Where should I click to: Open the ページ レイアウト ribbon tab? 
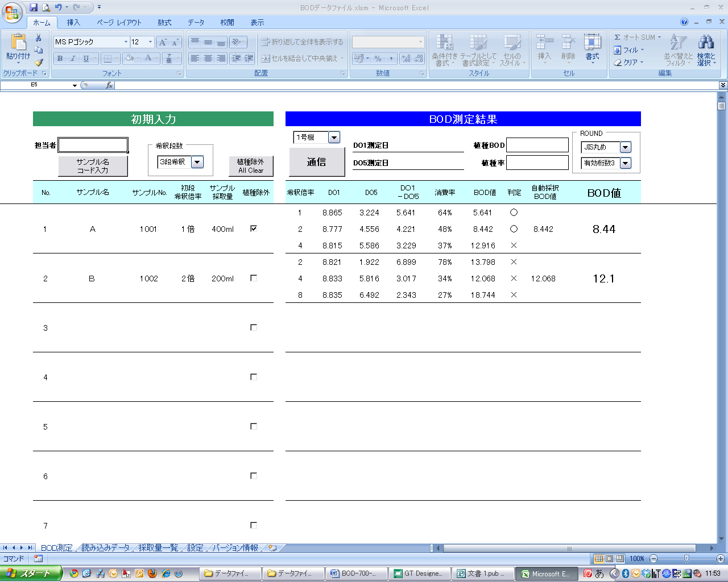tap(119, 22)
